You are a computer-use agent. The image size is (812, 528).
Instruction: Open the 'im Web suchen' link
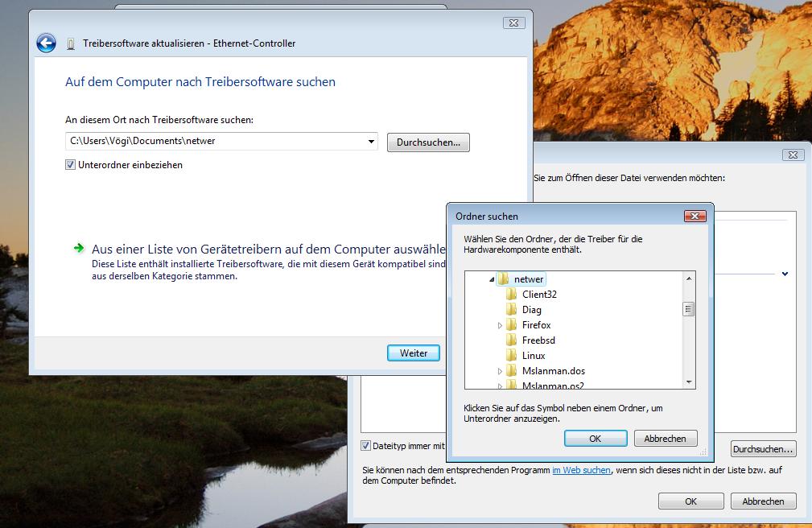581,470
